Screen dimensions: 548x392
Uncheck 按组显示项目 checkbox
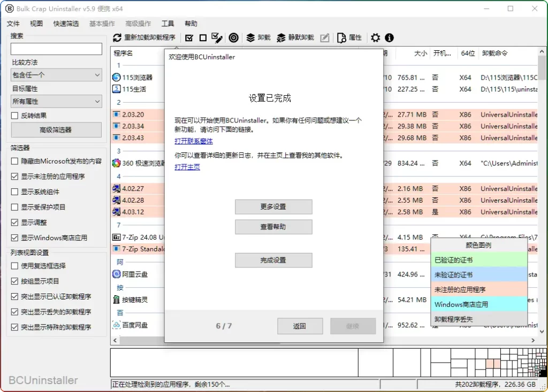[14, 281]
